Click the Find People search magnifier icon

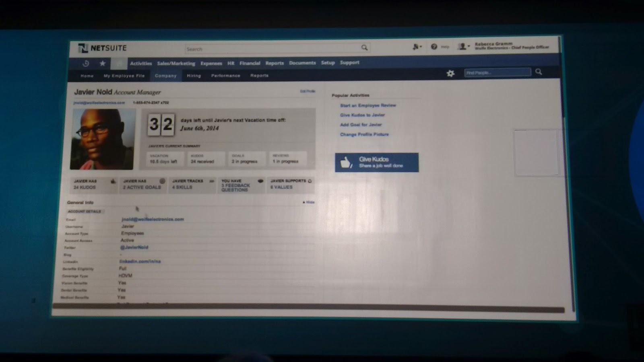[539, 72]
